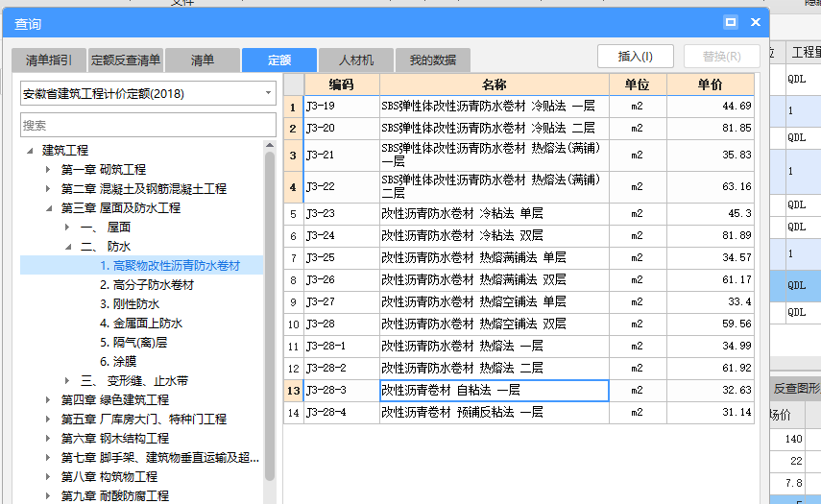The width and height of the screenshot is (821, 504).
Task: Collapse 第三章 屋面及防水工程 node
Action: (x=49, y=208)
